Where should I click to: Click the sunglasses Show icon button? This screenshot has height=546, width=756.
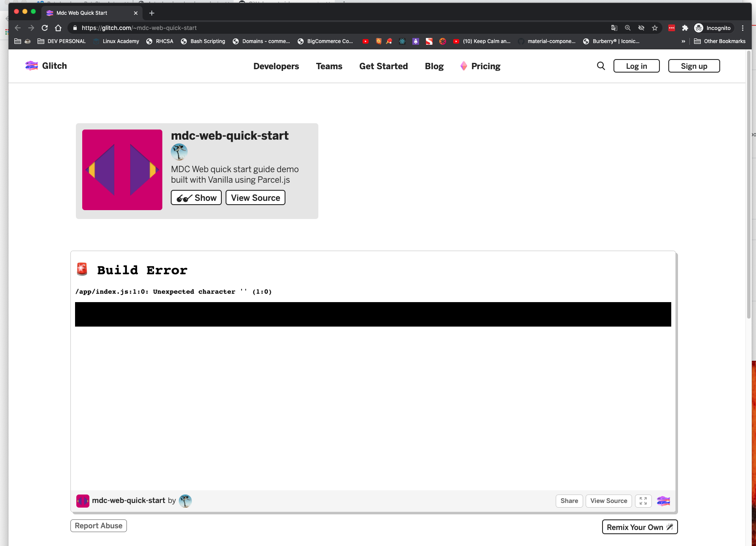(x=184, y=197)
